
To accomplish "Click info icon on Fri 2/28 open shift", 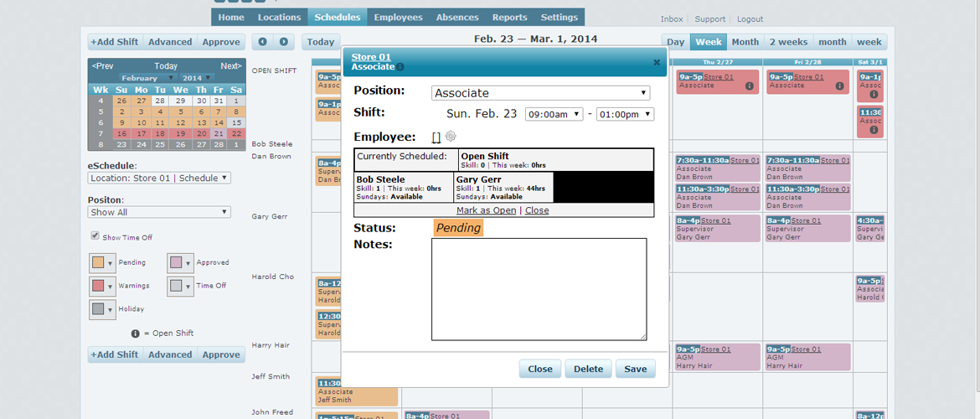I will pos(839,86).
